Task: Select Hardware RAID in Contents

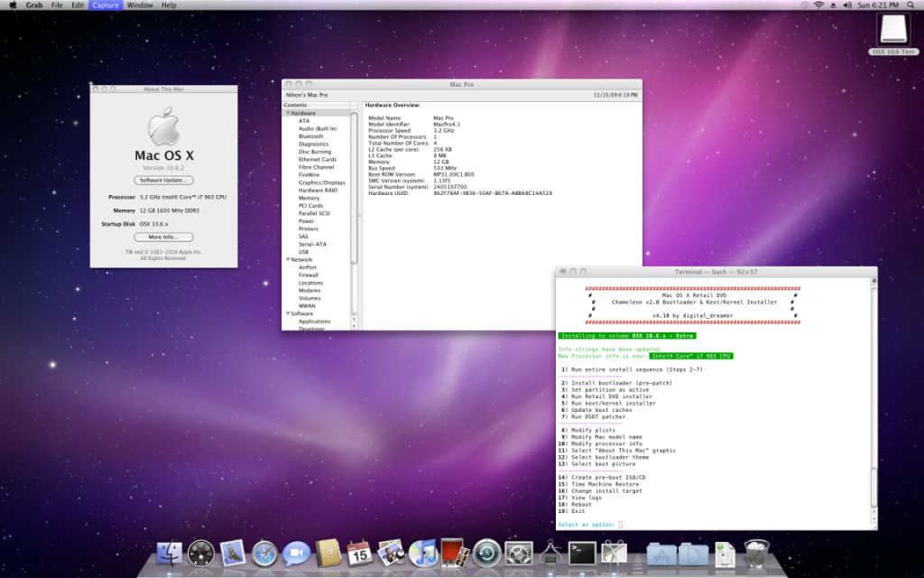Action: 319,190
